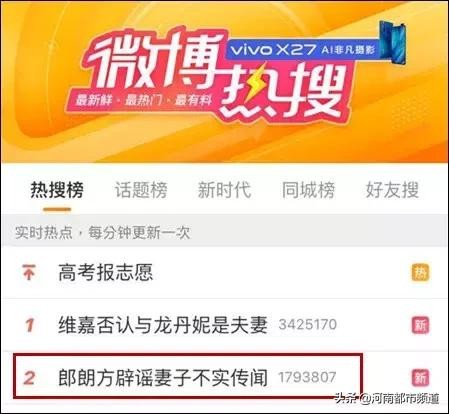Open 维嘉否认与龙丹妮是夫妻 topic
The image size is (449, 414).
pos(163,325)
